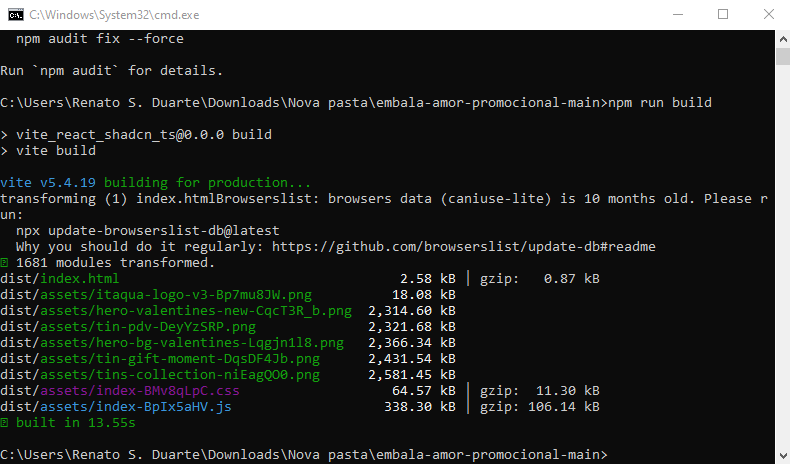790x464 pixels.
Task: Click the cmd.exe icon in title bar
Action: tap(15, 15)
